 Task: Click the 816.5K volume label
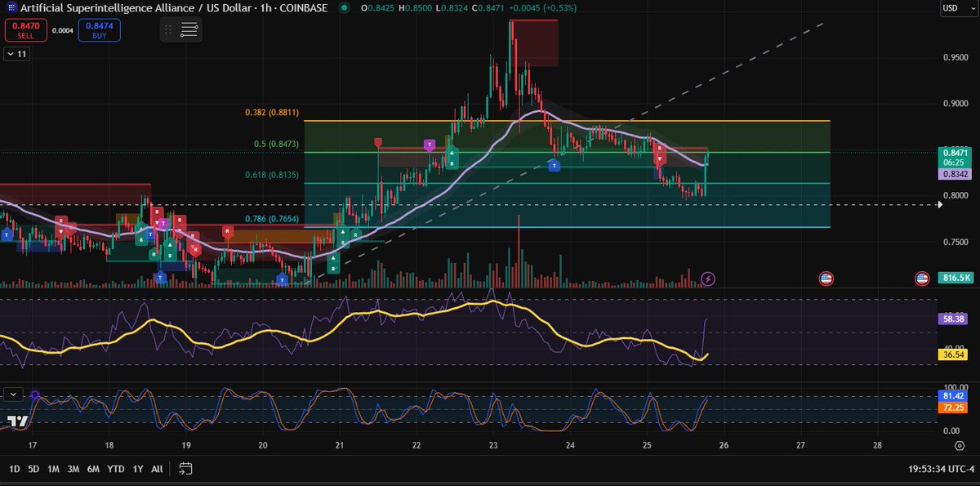955,278
